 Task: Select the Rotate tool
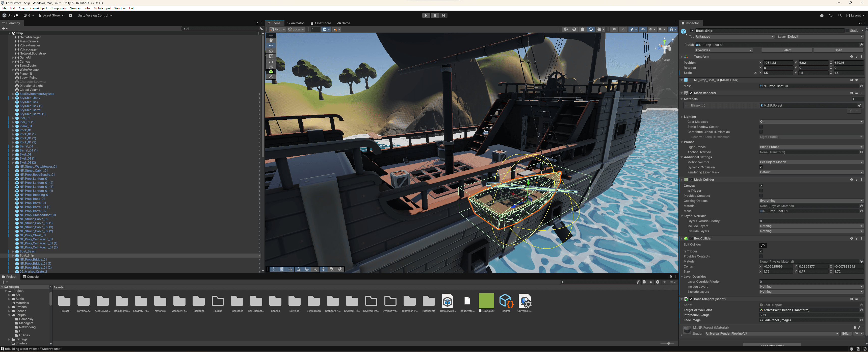pos(271,51)
